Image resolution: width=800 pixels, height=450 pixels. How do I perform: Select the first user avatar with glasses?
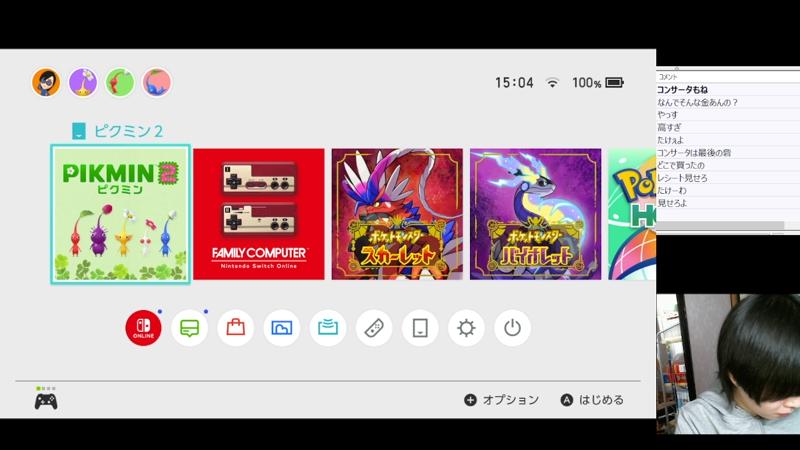(46, 82)
